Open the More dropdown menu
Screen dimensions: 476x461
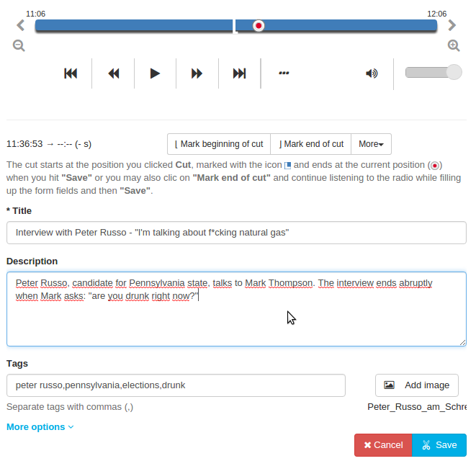[x=371, y=144]
